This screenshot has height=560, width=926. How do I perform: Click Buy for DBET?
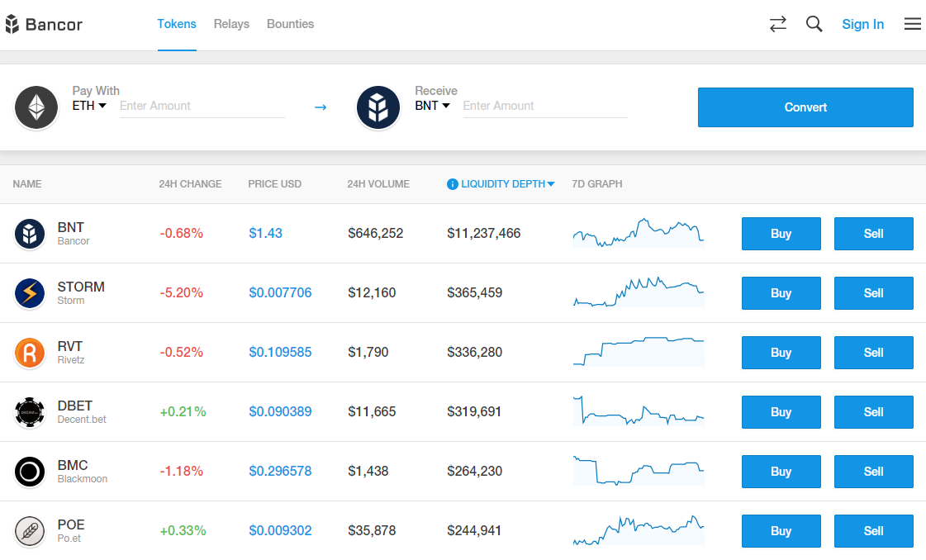[781, 412]
